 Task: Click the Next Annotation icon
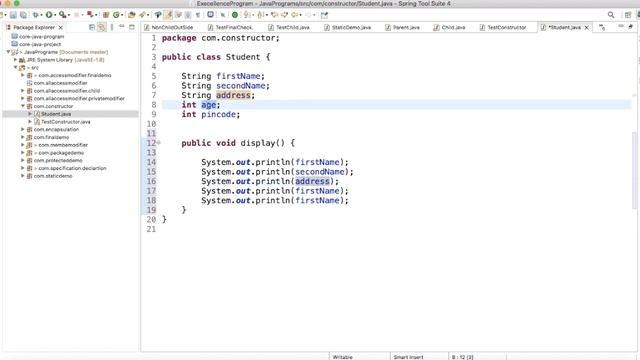click(247, 15)
